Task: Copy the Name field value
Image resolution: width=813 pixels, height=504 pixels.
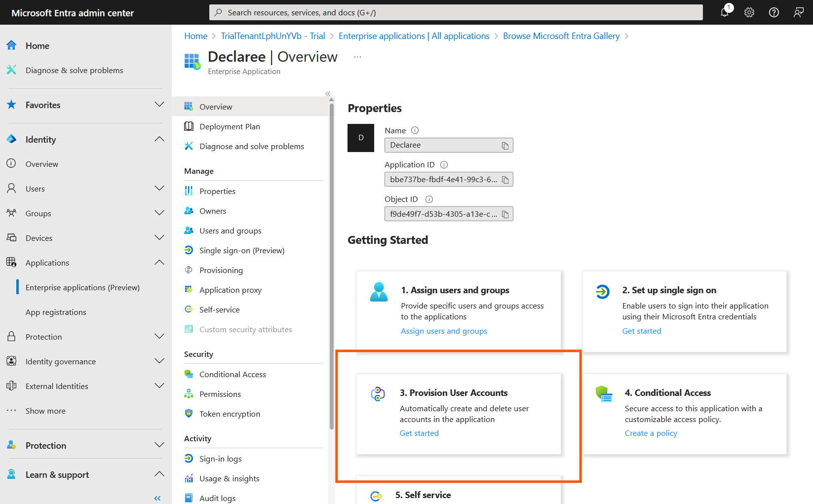Action: (505, 146)
